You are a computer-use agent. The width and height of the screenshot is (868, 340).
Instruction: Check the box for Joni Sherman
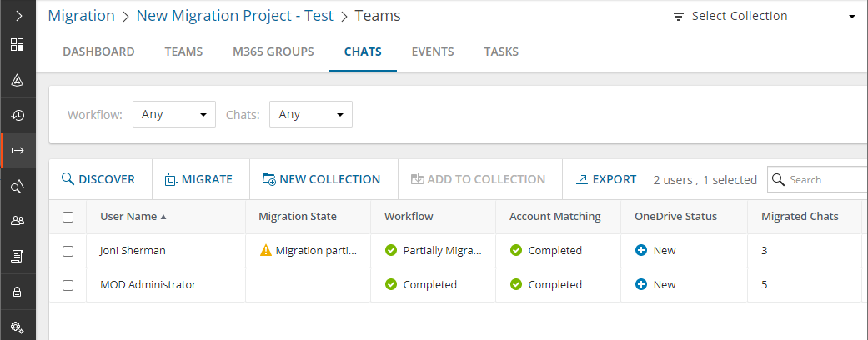point(68,250)
